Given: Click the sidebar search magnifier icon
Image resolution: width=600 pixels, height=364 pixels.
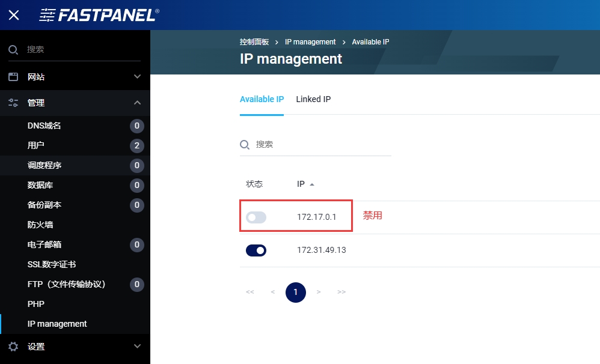Looking at the screenshot, I should tap(13, 49).
